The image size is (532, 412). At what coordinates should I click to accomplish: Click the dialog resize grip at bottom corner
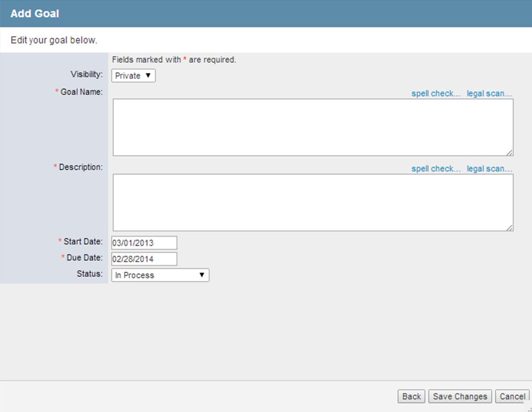click(x=529, y=409)
